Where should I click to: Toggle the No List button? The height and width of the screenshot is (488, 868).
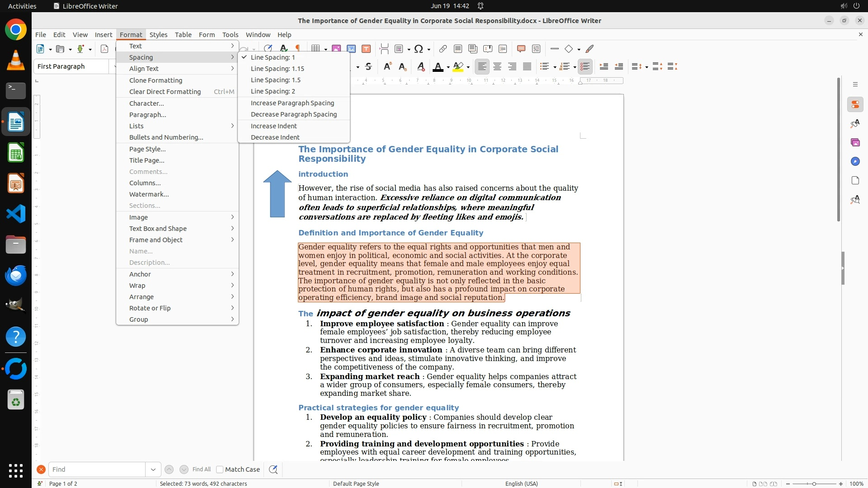585,66
